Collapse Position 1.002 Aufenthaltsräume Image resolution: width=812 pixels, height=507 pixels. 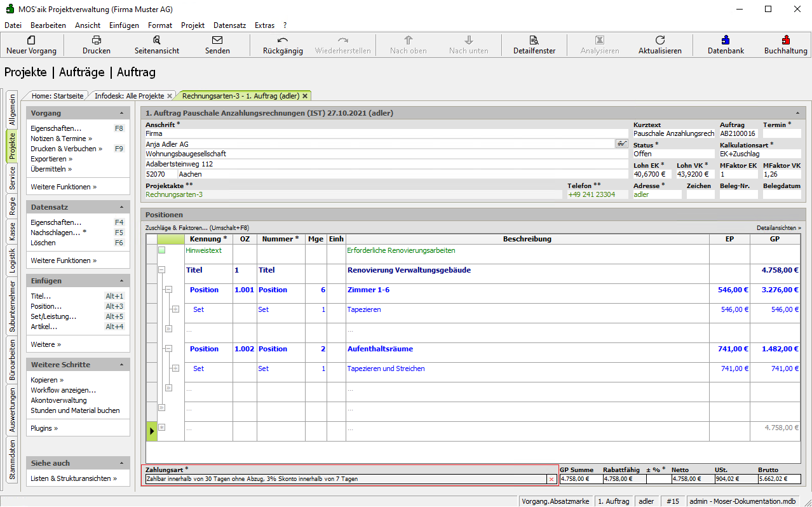click(x=168, y=349)
